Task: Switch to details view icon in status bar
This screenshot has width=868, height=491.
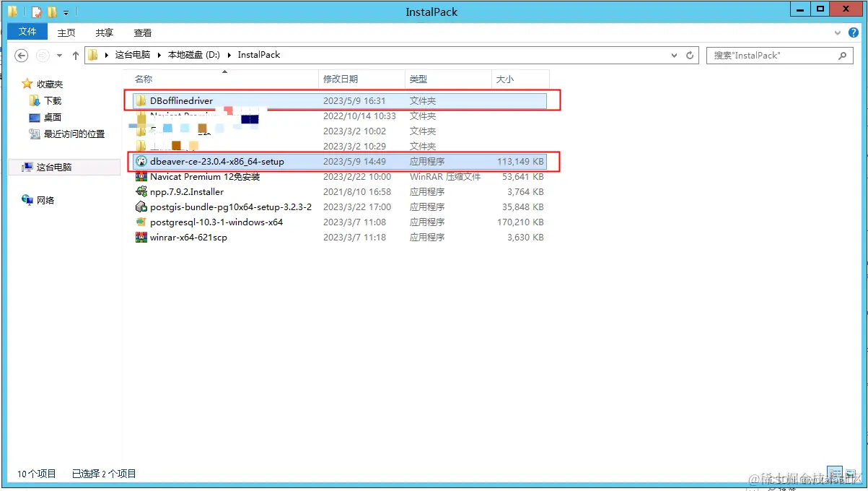Action: pos(834,473)
